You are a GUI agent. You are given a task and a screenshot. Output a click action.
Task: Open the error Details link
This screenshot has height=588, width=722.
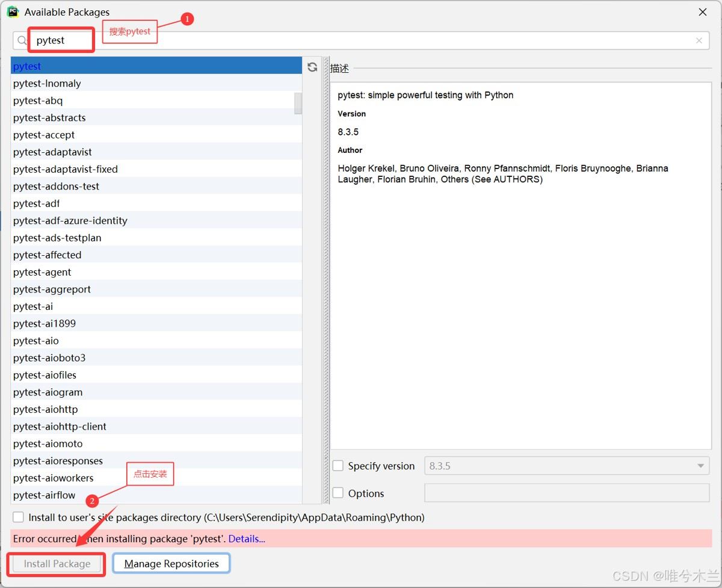tap(247, 539)
